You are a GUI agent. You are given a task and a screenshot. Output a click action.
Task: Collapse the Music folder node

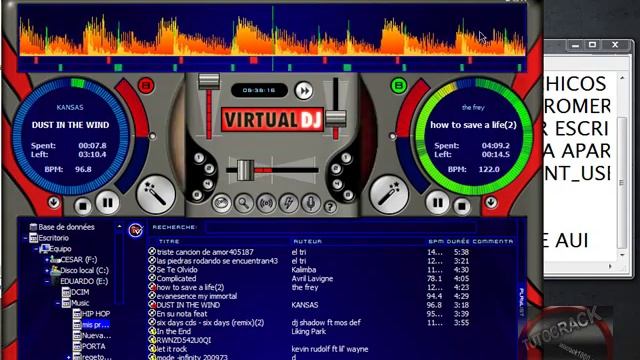58,303
